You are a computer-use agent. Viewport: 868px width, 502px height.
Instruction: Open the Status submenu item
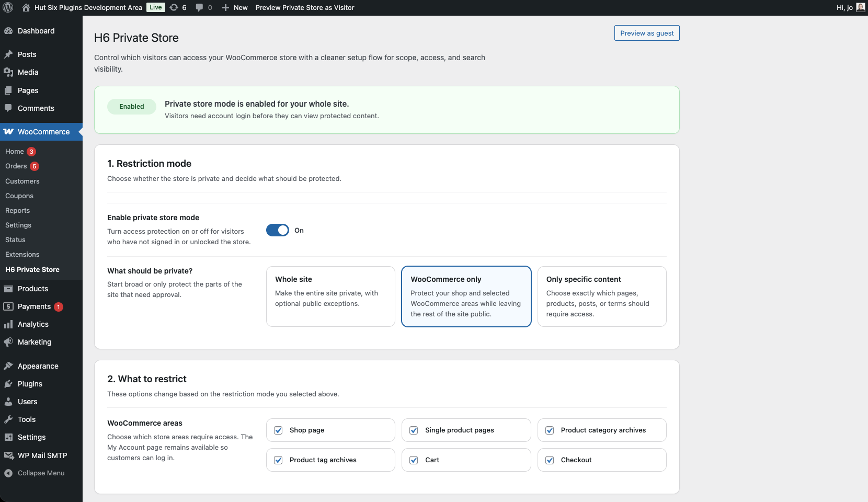tap(15, 240)
